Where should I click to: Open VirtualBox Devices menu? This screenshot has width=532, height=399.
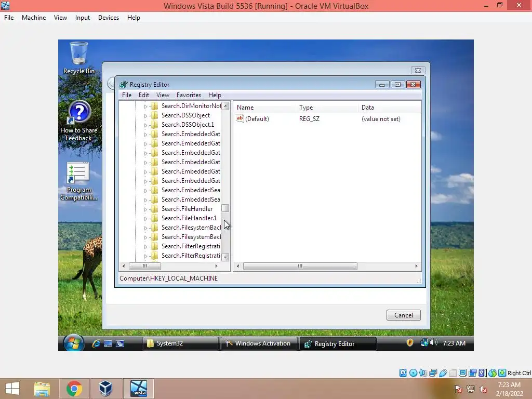coord(108,18)
